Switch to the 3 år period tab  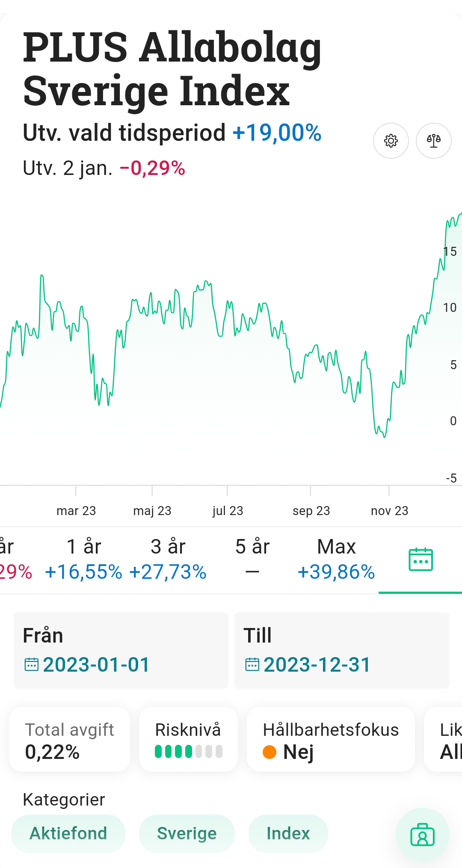point(168,560)
